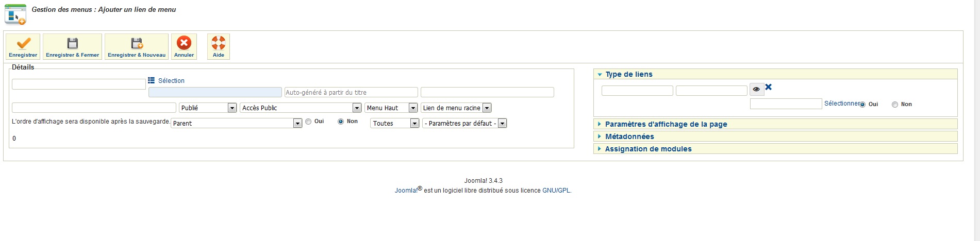Click the Enregistrer checkmark icon
This screenshot has height=241, width=980.
(23, 43)
